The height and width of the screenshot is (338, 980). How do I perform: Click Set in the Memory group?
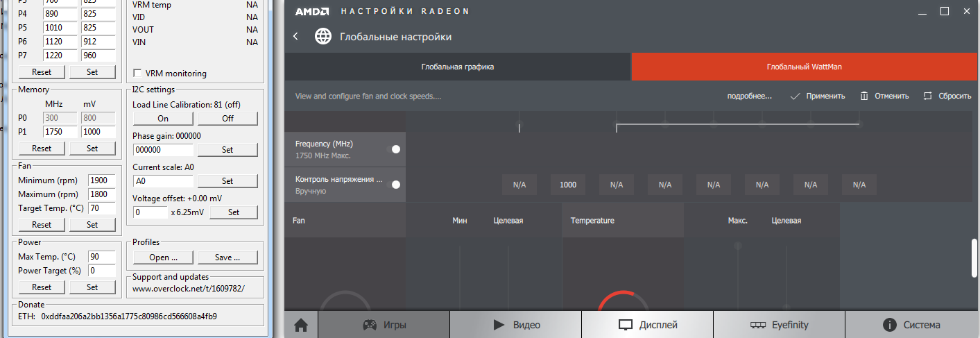[92, 149]
